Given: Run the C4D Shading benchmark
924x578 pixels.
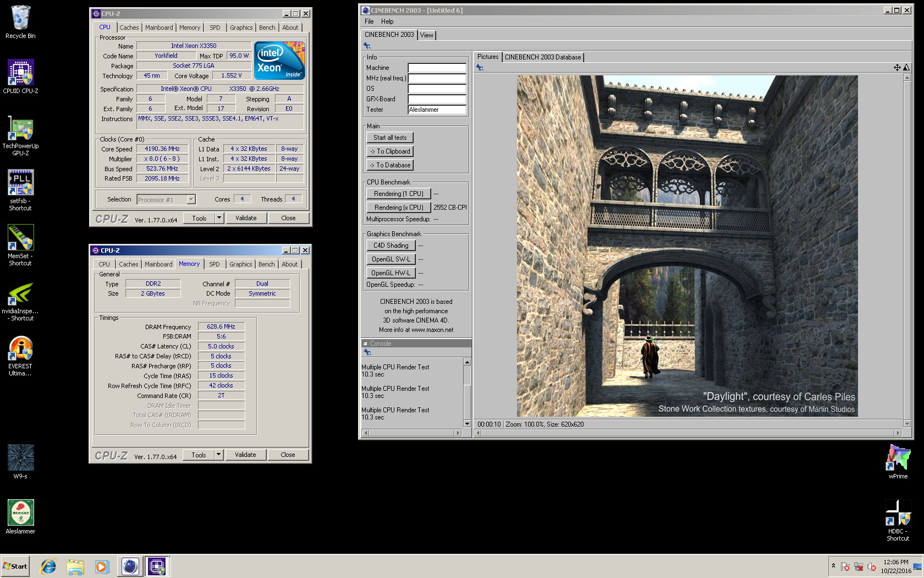Looking at the screenshot, I should click(x=391, y=246).
